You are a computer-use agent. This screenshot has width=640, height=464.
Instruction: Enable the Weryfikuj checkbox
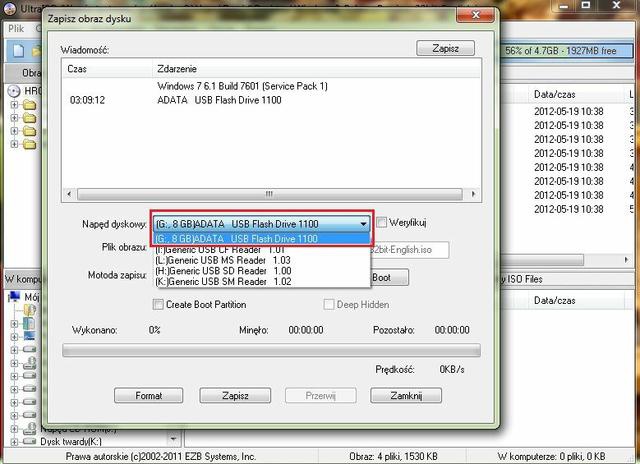tap(381, 222)
